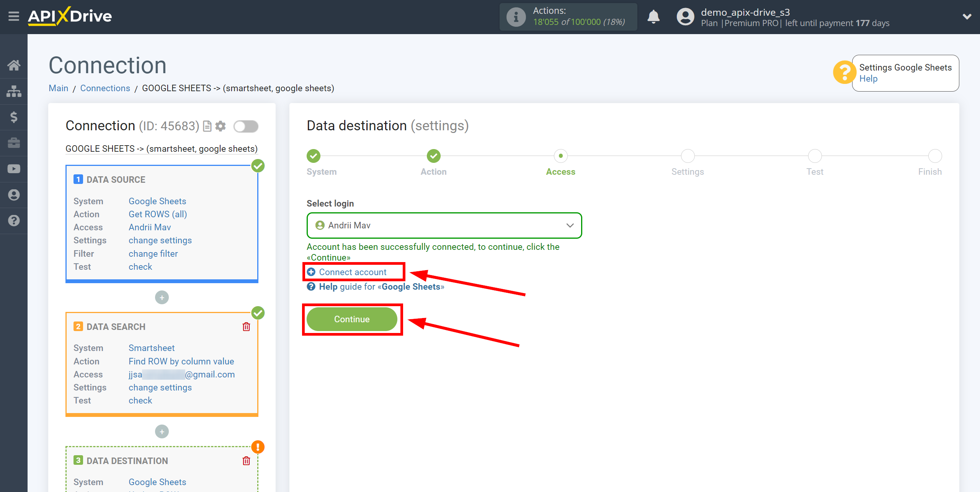
Task: Click the Continue button to proceed
Action: coord(352,320)
